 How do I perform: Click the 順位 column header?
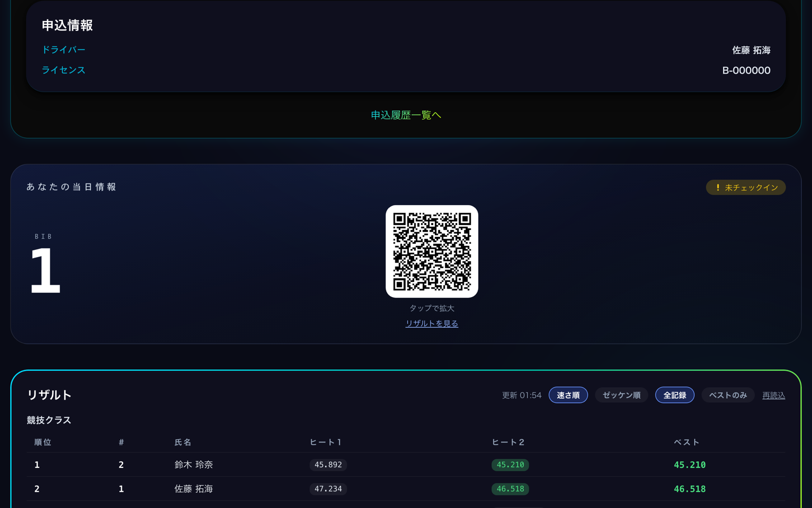(x=43, y=442)
